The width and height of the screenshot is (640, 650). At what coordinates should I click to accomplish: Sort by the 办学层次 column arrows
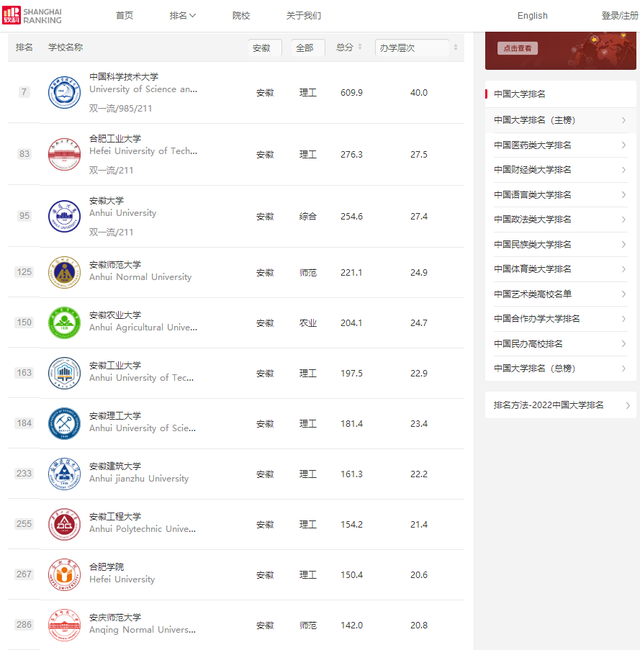point(456,47)
